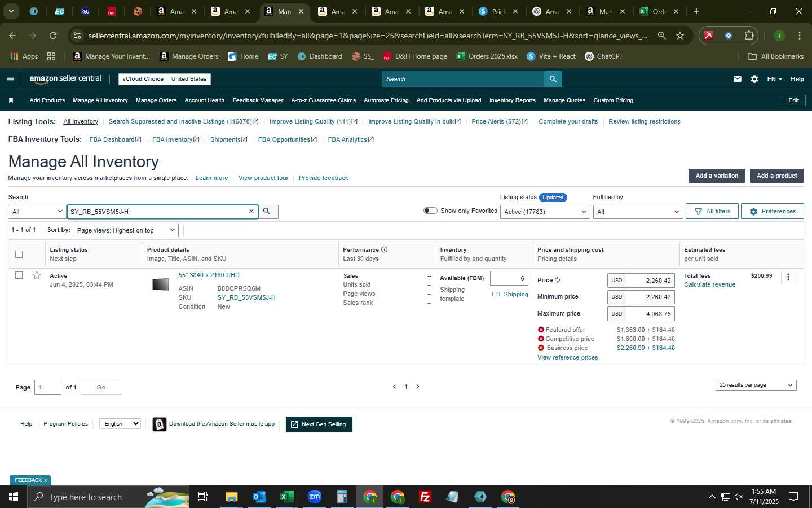Viewport: 812px width, 508px height.
Task: Click the Next Gen Selling button
Action: 319,424
